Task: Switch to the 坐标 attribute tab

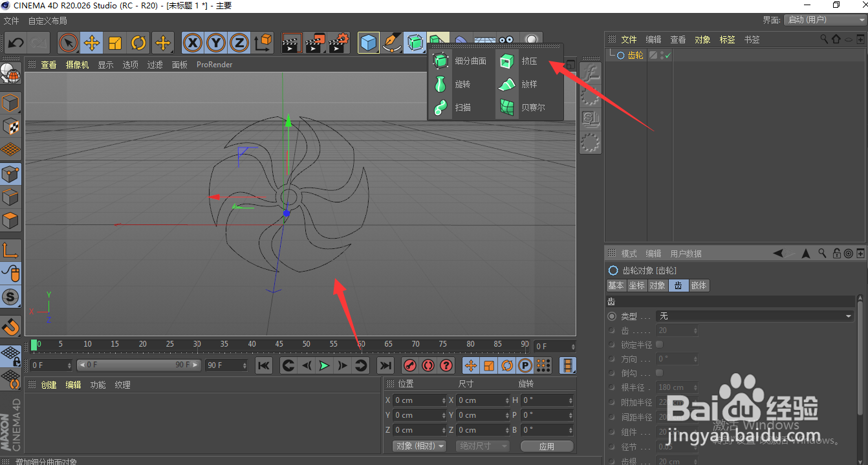Action: pos(636,285)
